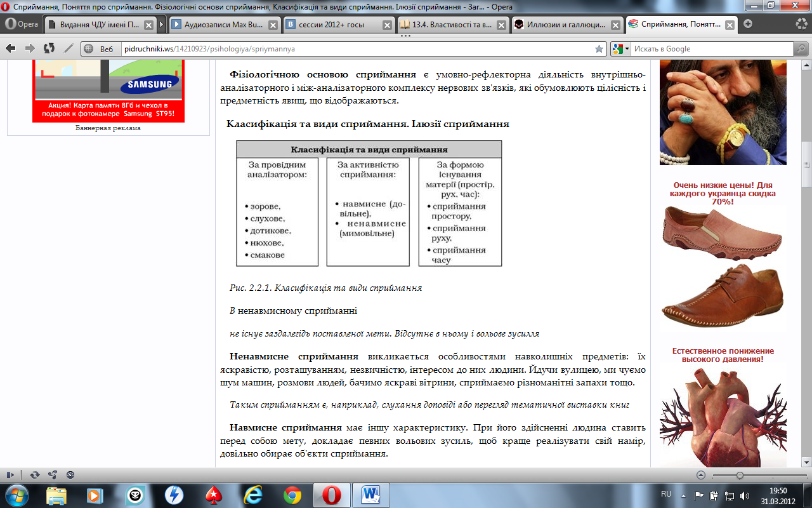The width and height of the screenshot is (812, 508).
Task: Click the page vertical scrollbar thumb
Action: click(806, 164)
